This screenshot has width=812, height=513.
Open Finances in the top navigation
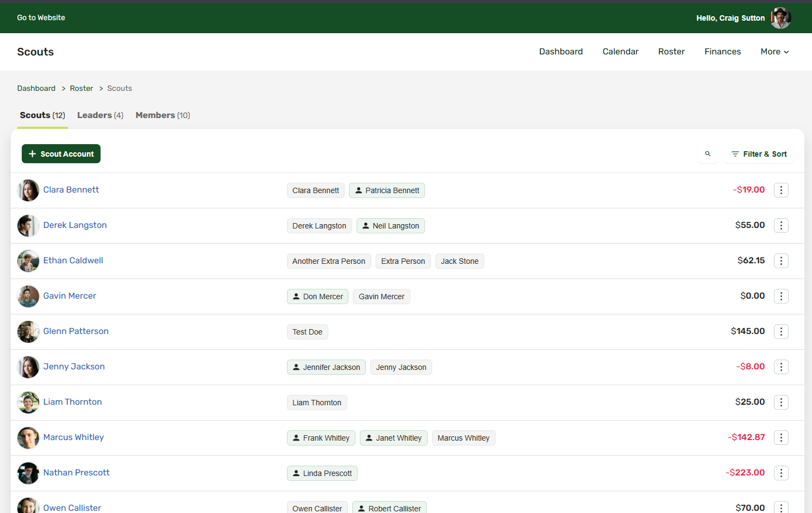point(723,52)
